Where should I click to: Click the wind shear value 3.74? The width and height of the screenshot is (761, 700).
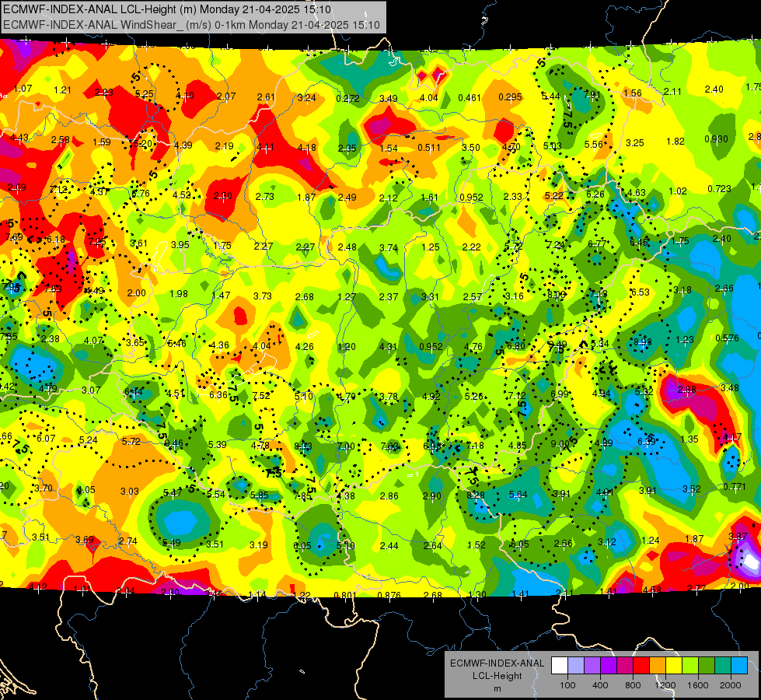(x=389, y=248)
